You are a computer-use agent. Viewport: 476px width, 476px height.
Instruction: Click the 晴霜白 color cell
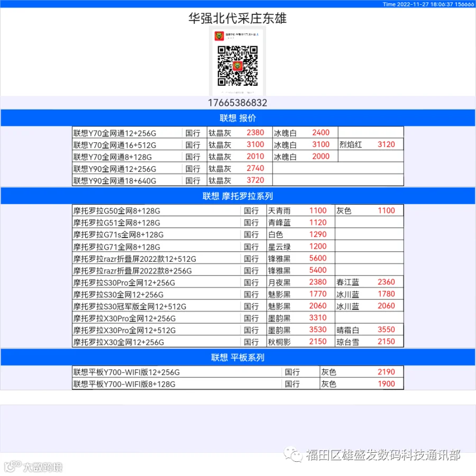pyautogui.click(x=347, y=329)
